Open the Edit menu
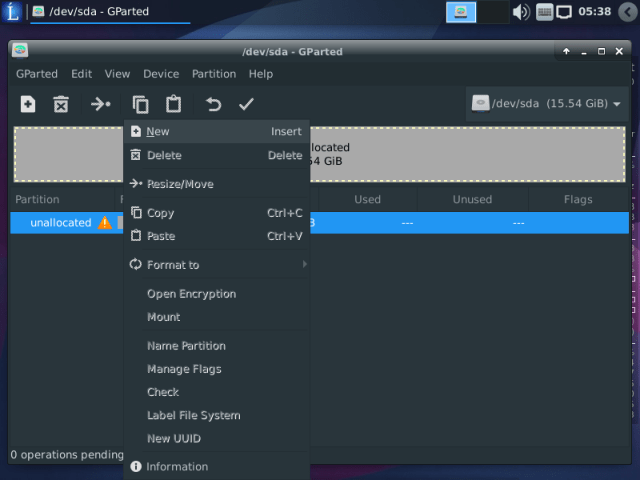The height and width of the screenshot is (480, 640). pyautogui.click(x=81, y=74)
